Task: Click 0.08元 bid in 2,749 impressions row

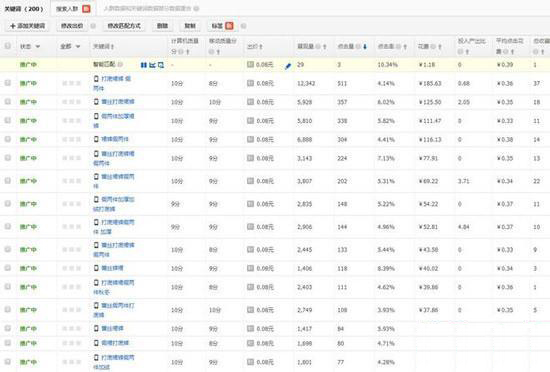Action: 265,310
